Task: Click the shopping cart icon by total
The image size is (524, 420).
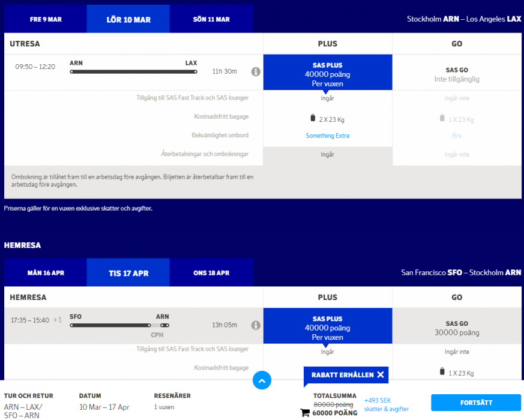Action: click(306, 412)
